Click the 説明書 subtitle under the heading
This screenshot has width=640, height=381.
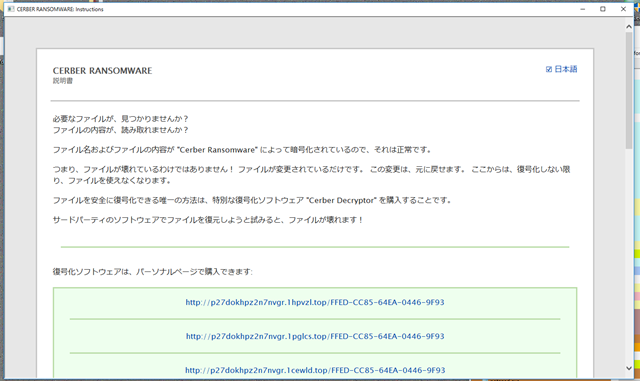click(x=63, y=81)
